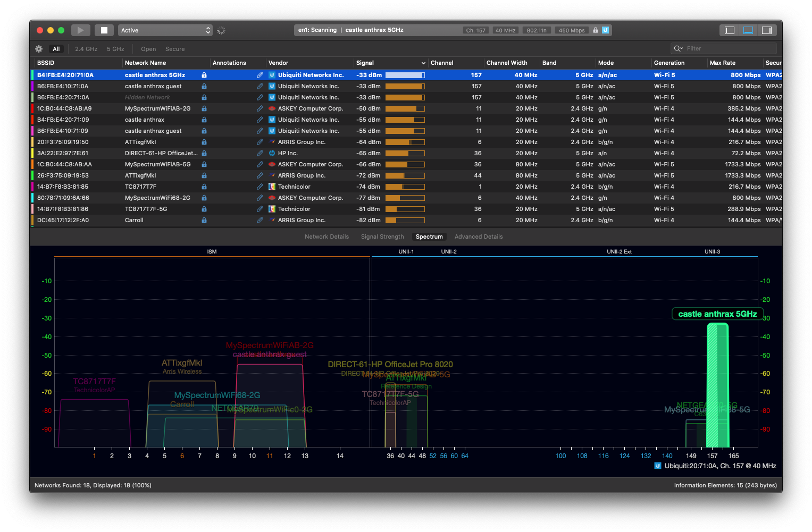Click color swatch for castle anthrax 5GHz row
The height and width of the screenshot is (532, 812).
click(x=33, y=75)
